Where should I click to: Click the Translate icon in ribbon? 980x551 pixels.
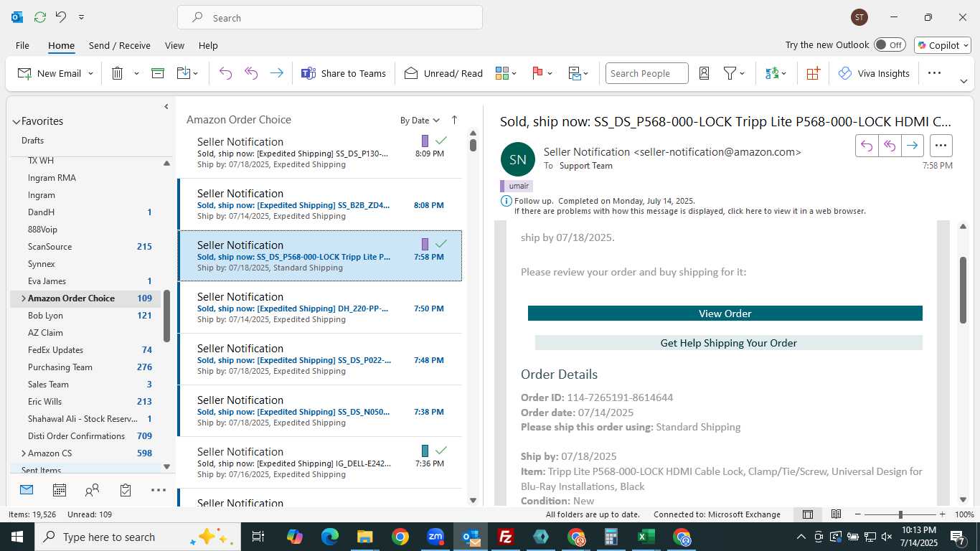(x=772, y=73)
